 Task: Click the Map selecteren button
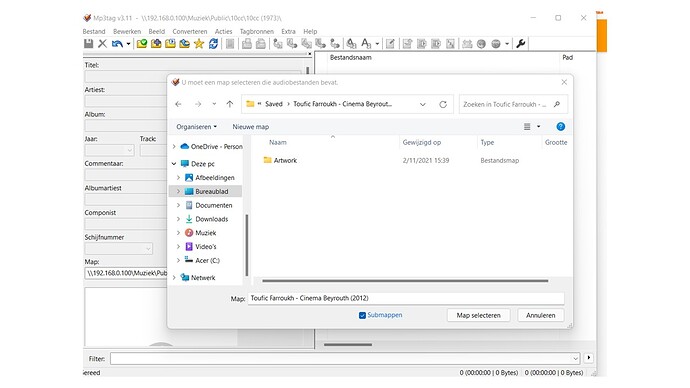(478, 315)
